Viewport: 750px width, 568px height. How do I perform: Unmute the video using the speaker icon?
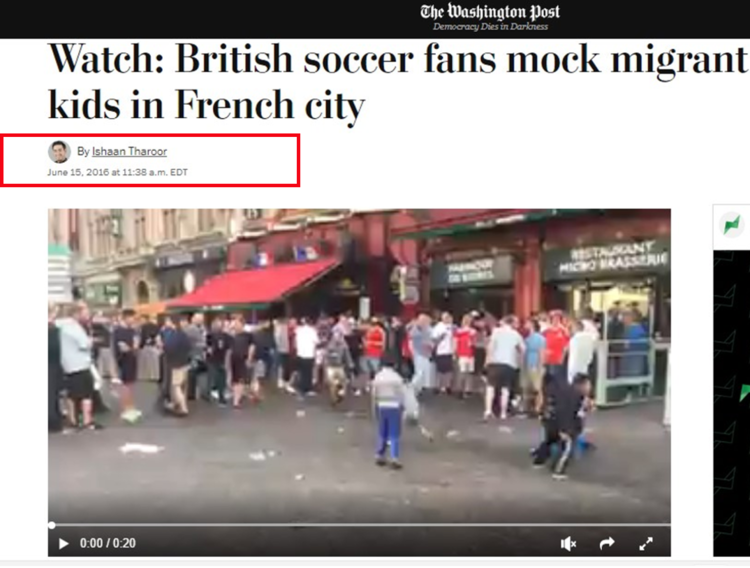click(568, 544)
